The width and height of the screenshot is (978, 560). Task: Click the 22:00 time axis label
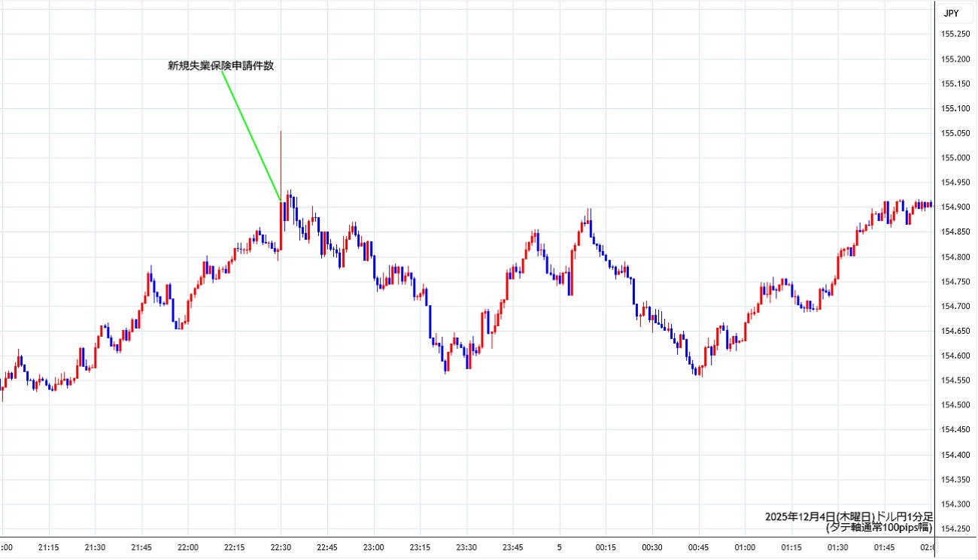coord(188,547)
